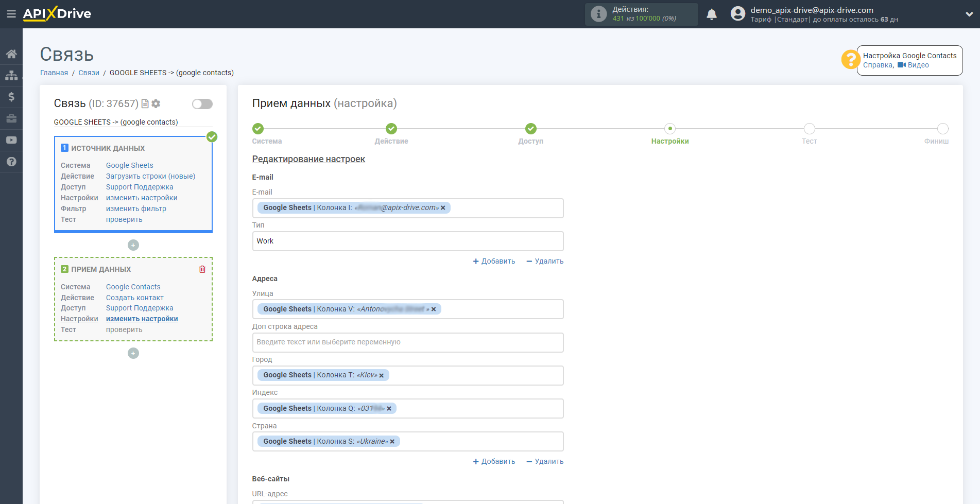Open connection settings gear icon
Viewport: 980px width, 504px height.
point(156,103)
